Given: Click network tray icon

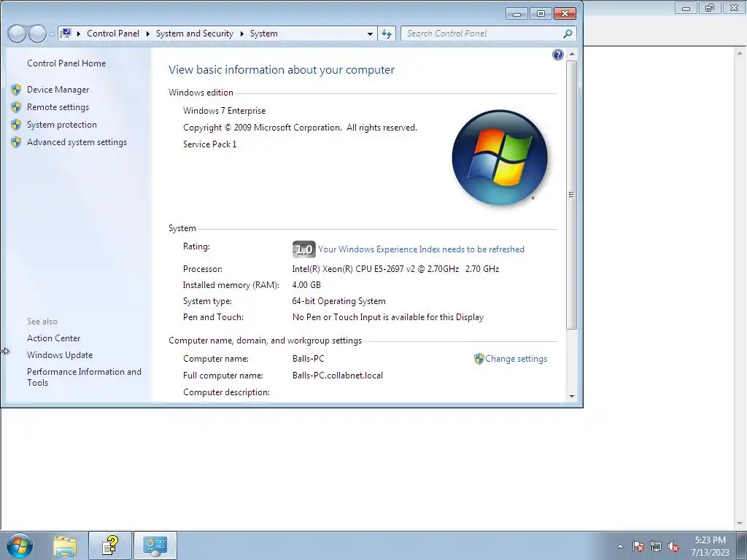Looking at the screenshot, I should click(656, 546).
